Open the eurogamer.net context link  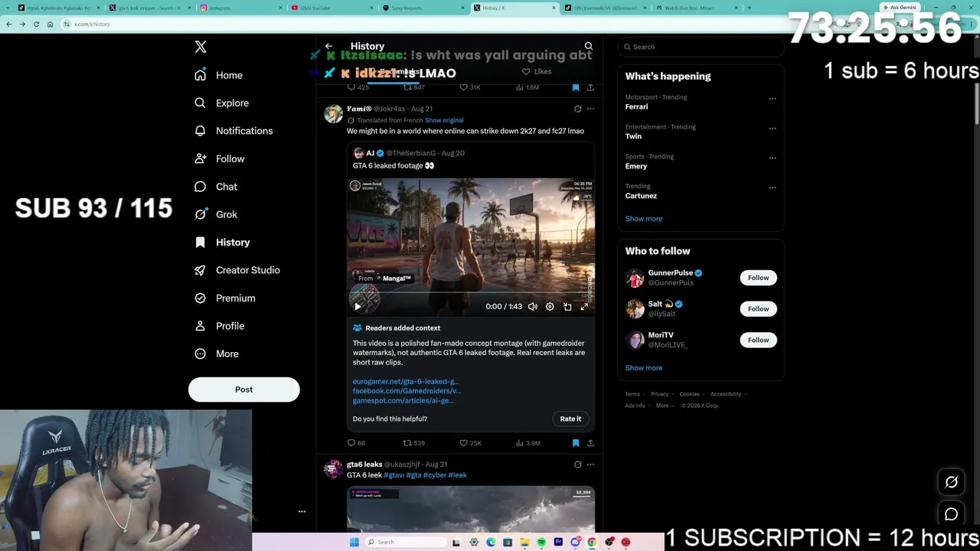pos(406,381)
